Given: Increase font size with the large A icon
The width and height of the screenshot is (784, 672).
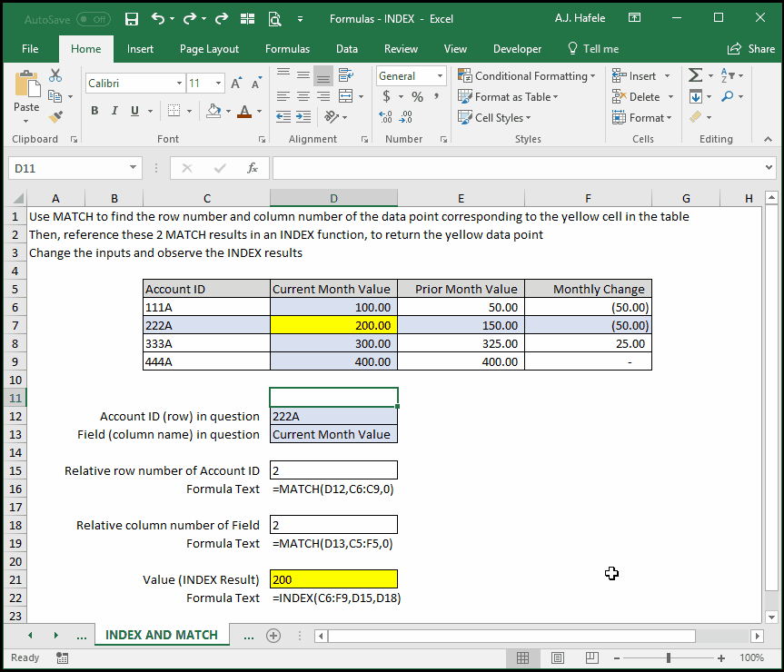Looking at the screenshot, I should 236,84.
